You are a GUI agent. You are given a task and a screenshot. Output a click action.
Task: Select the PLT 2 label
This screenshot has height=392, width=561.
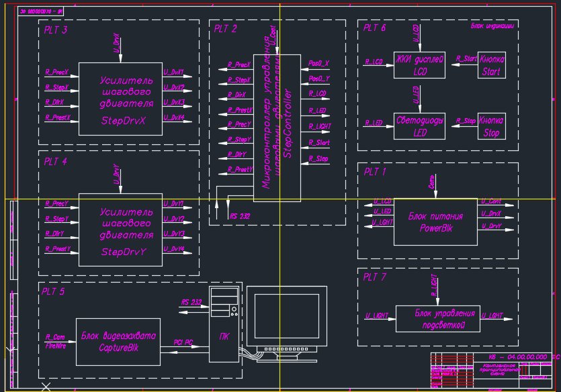point(225,29)
